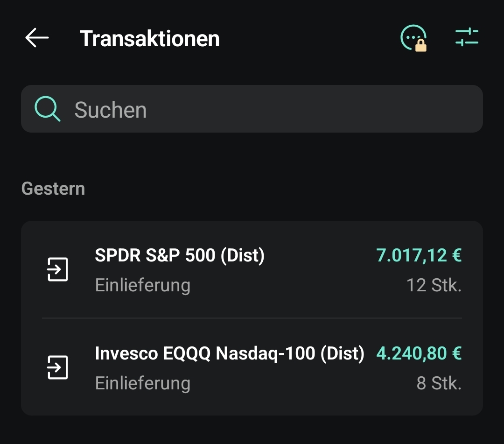504x444 pixels.
Task: Tap the yellow padlock badge
Action: [421, 45]
